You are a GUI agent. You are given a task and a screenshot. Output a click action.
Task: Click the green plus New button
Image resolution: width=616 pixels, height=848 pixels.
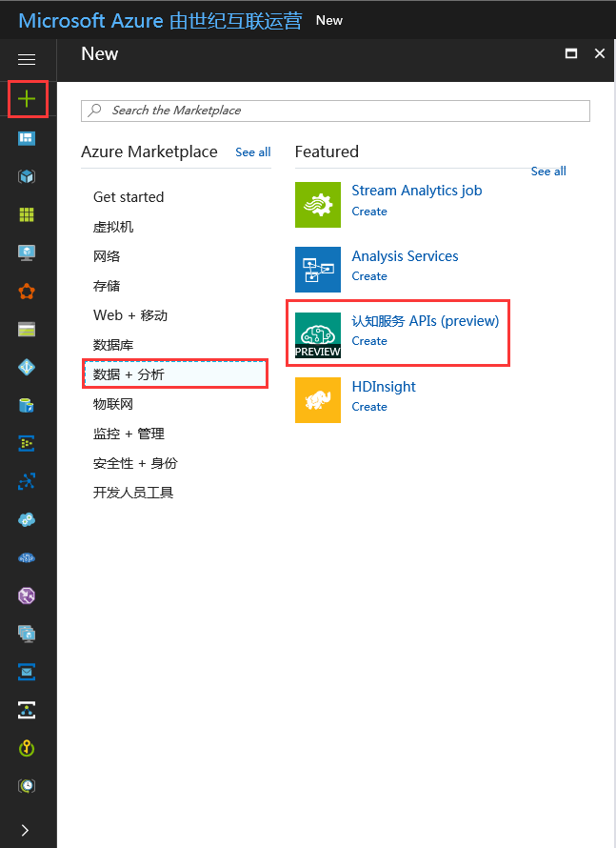(28, 99)
